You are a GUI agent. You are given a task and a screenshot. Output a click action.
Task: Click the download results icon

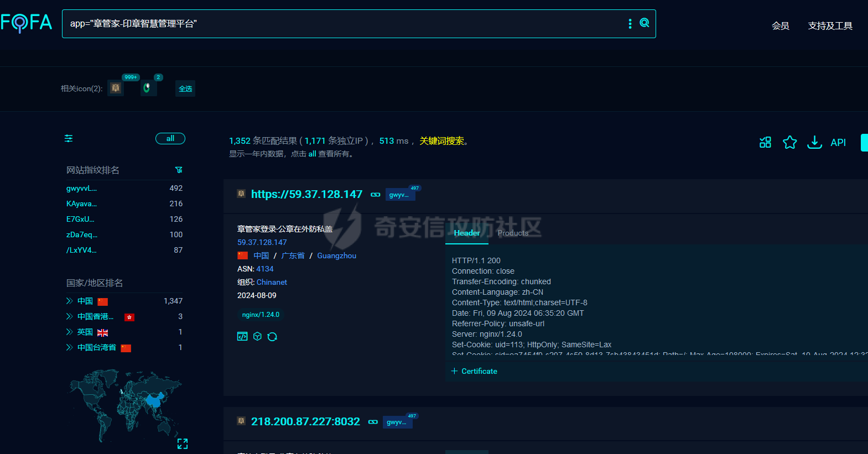tap(814, 142)
